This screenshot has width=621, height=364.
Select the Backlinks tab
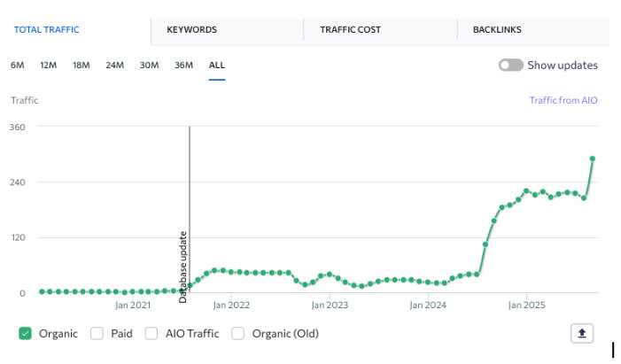[x=496, y=30]
